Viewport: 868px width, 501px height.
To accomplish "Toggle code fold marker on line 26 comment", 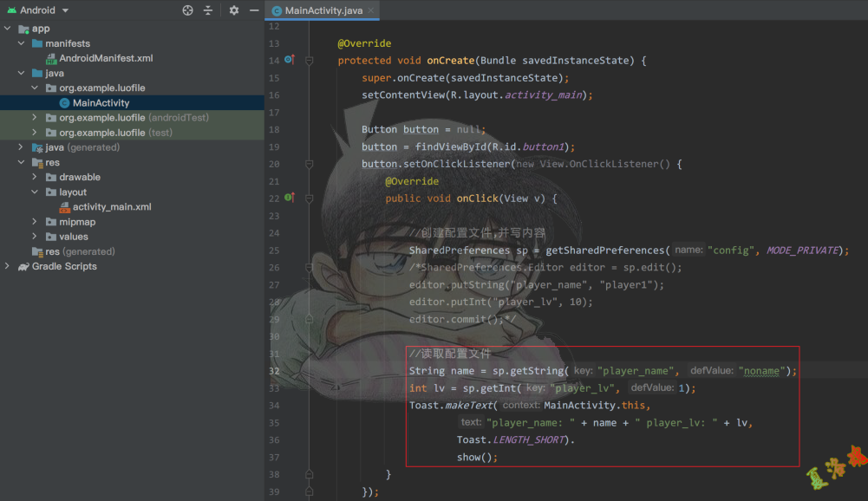I will click(x=309, y=268).
